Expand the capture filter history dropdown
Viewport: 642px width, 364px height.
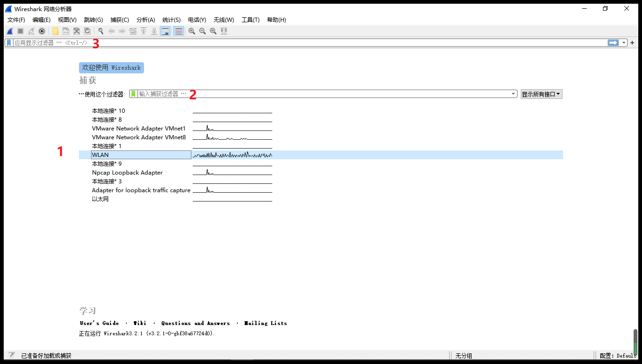coord(513,94)
